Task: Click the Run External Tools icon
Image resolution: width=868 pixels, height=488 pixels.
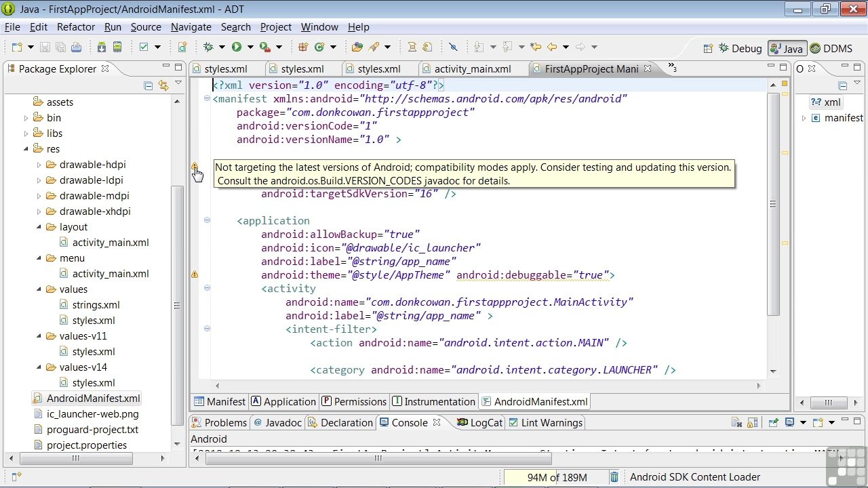Action: [x=264, y=47]
